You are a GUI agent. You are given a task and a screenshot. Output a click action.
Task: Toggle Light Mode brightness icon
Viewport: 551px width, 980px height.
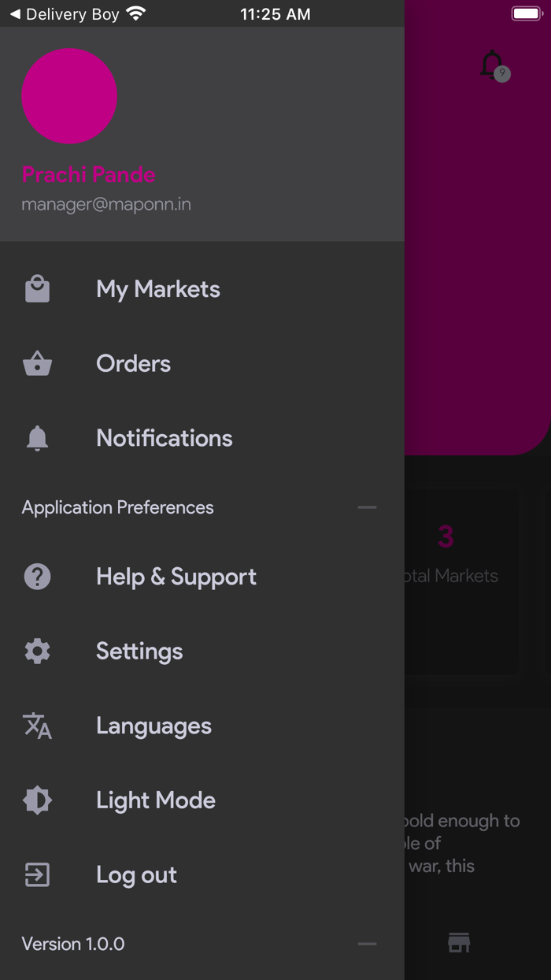[37, 800]
